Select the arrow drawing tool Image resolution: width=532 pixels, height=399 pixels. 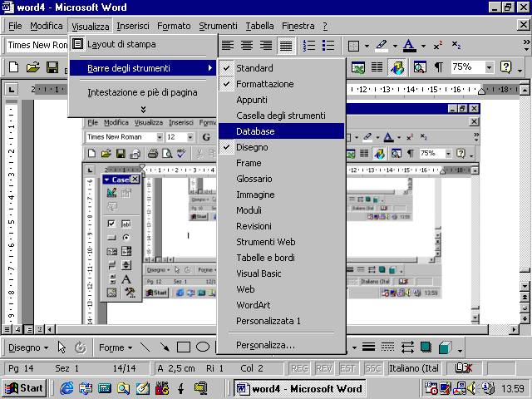point(165,347)
